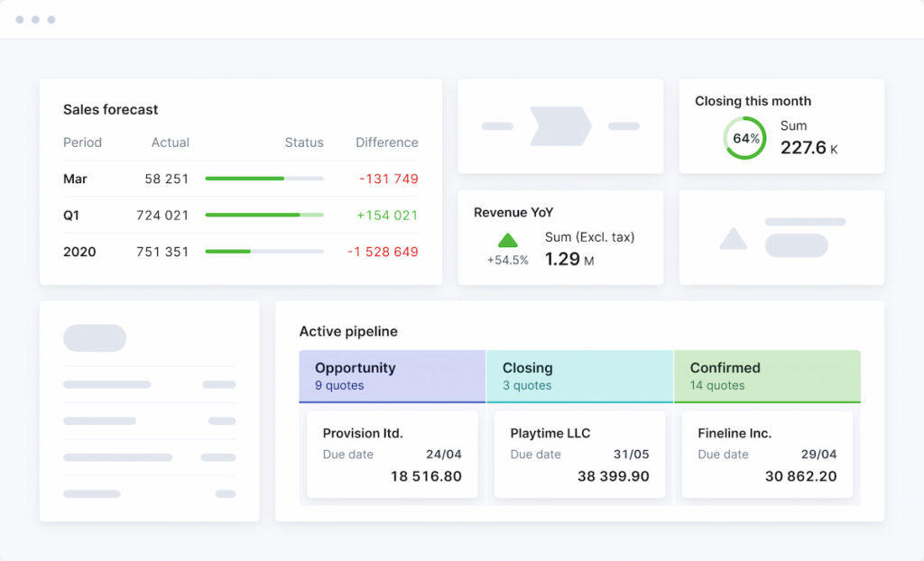Expand the Playtime LLC quote card
This screenshot has height=561, width=924.
[579, 454]
